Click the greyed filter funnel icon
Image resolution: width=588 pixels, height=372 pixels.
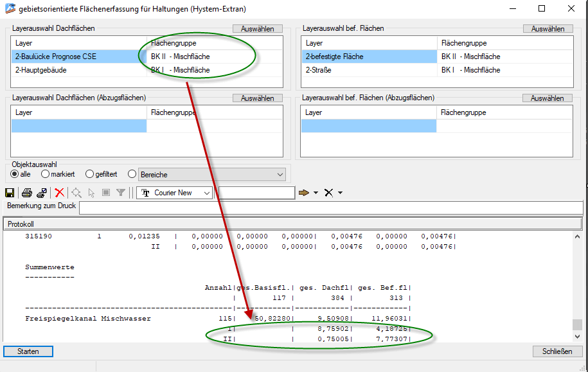[x=120, y=193]
